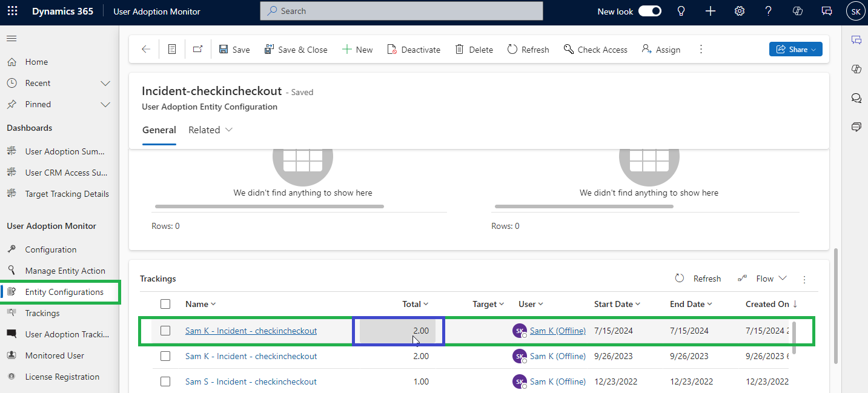Open the app launcher waffle icon
The image size is (868, 393).
[x=13, y=12]
